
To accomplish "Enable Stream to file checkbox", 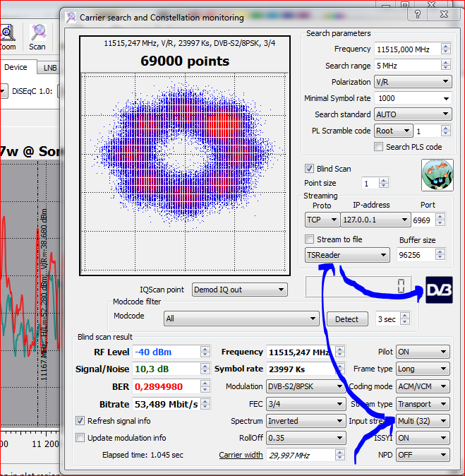I will [x=309, y=239].
